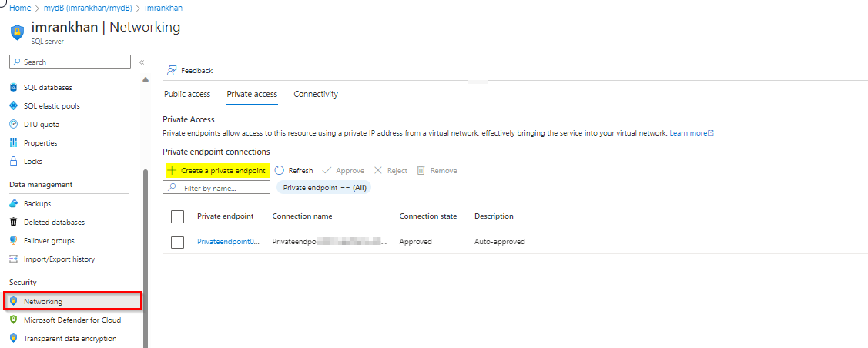Click the Approved connection state cell
This screenshot has height=348, width=868.
click(415, 242)
